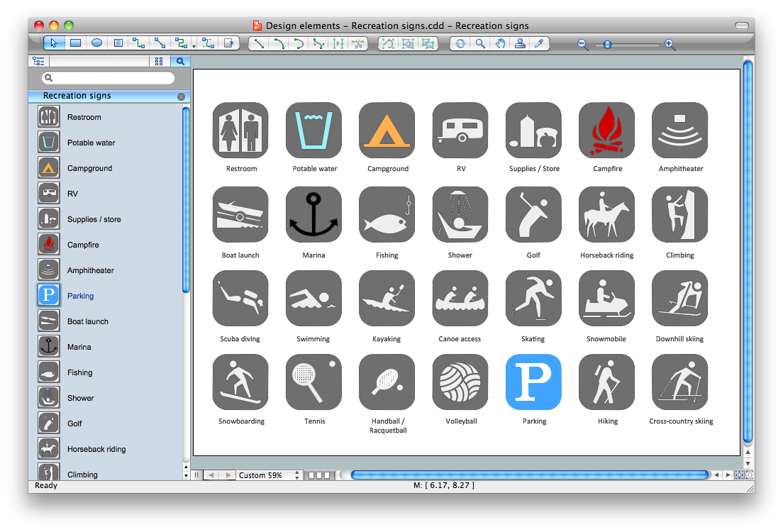Image resolution: width=783 pixels, height=532 pixels.
Task: Select the Ellipse drawing tool
Action: [96, 43]
